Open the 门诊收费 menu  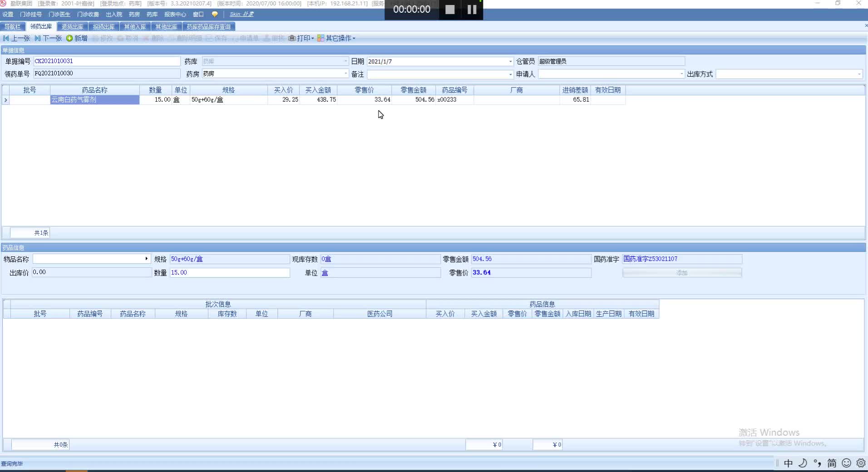(x=88, y=15)
